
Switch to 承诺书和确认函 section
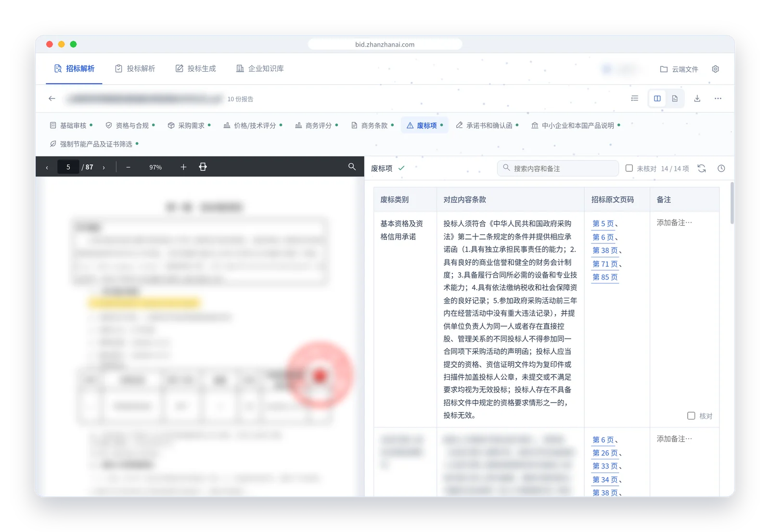(x=487, y=126)
